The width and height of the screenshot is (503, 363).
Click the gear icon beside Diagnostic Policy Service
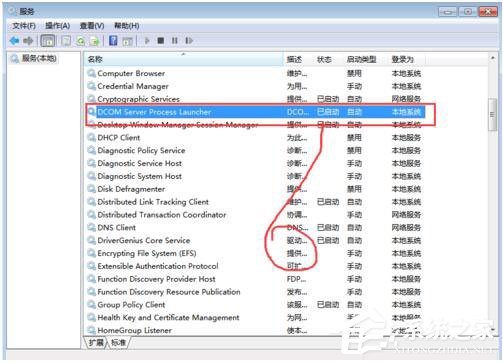pos(91,150)
